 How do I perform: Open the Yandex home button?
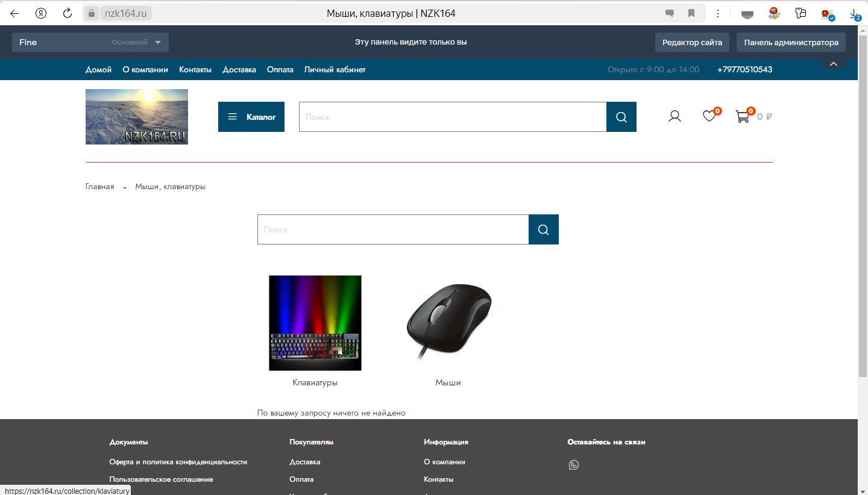(x=41, y=13)
